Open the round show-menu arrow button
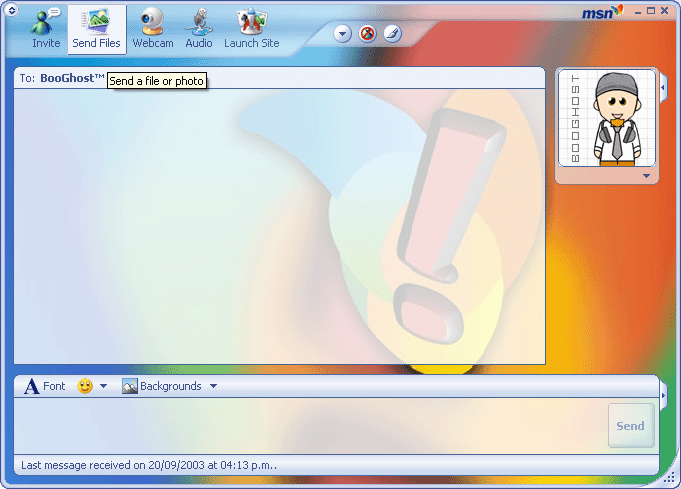The width and height of the screenshot is (681, 489). (x=343, y=33)
